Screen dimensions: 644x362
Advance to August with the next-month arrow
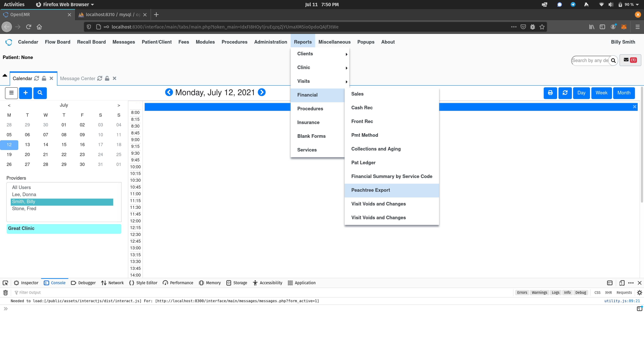pos(119,105)
